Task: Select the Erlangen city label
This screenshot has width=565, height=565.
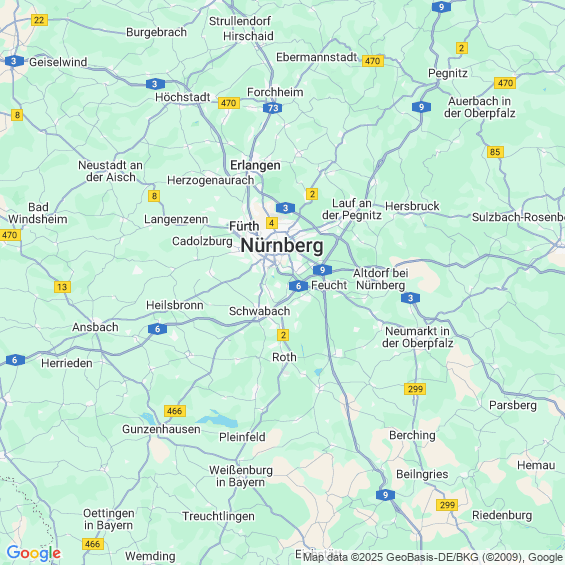Action: tap(255, 165)
